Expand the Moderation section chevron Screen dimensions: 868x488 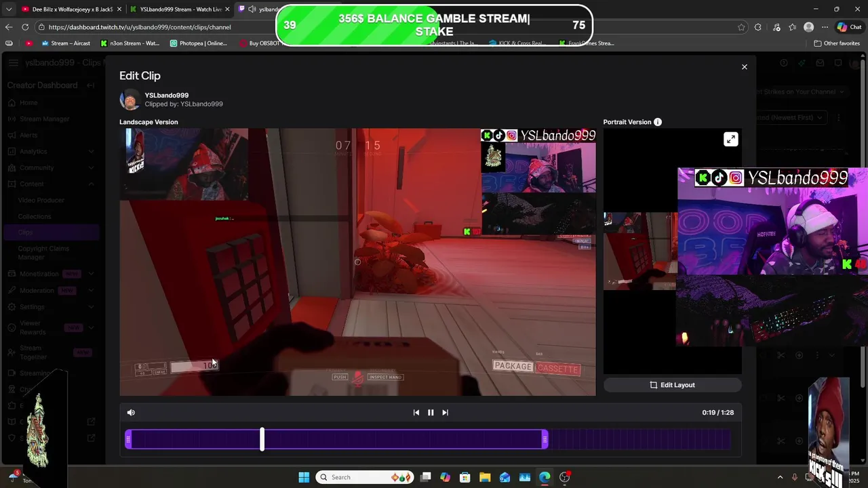[91, 291]
